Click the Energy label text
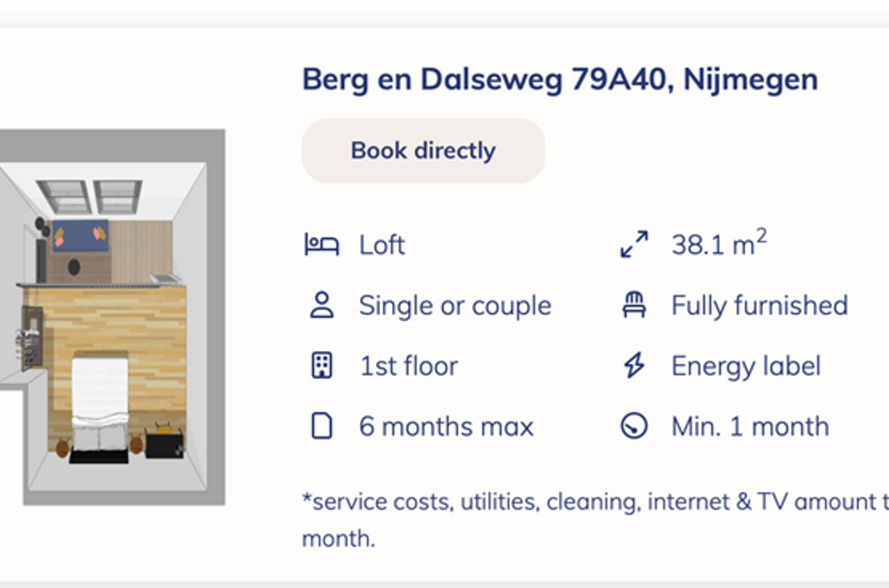 tap(746, 366)
